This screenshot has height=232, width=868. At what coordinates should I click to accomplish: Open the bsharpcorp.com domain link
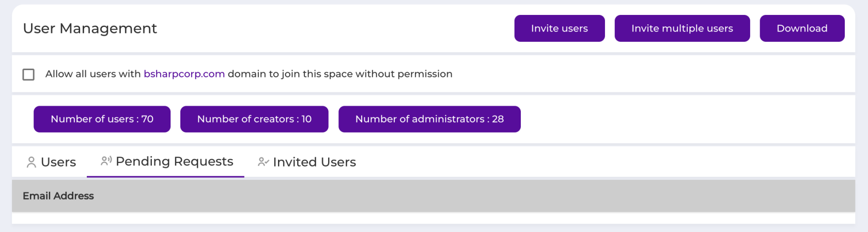[x=184, y=74]
